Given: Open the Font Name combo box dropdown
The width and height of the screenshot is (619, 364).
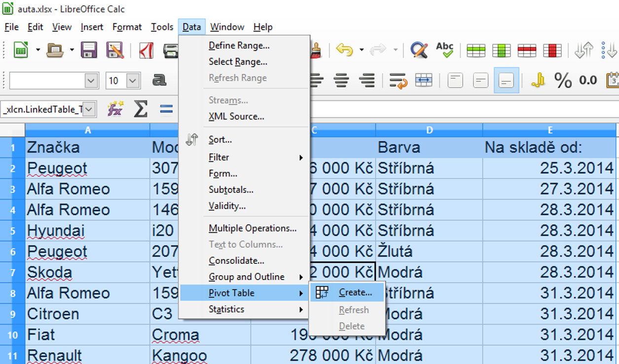Looking at the screenshot, I should pyautogui.click(x=92, y=80).
